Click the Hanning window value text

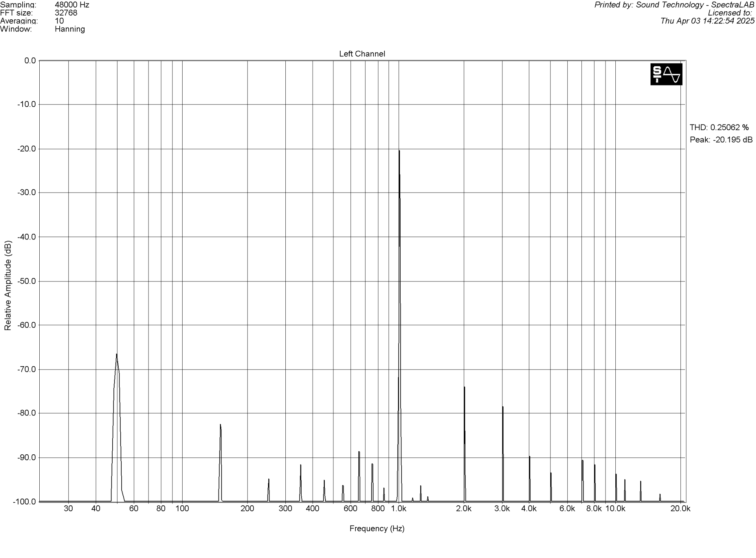pyautogui.click(x=70, y=29)
